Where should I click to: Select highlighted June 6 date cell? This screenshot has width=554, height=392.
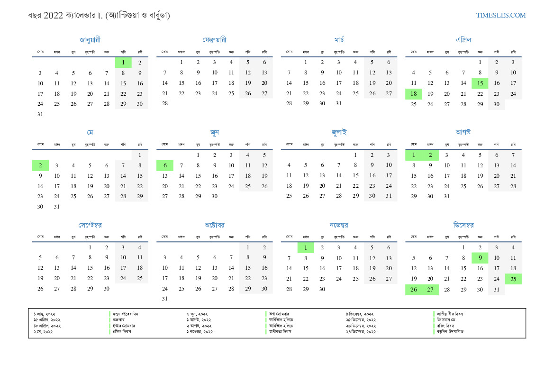pyautogui.click(x=165, y=165)
